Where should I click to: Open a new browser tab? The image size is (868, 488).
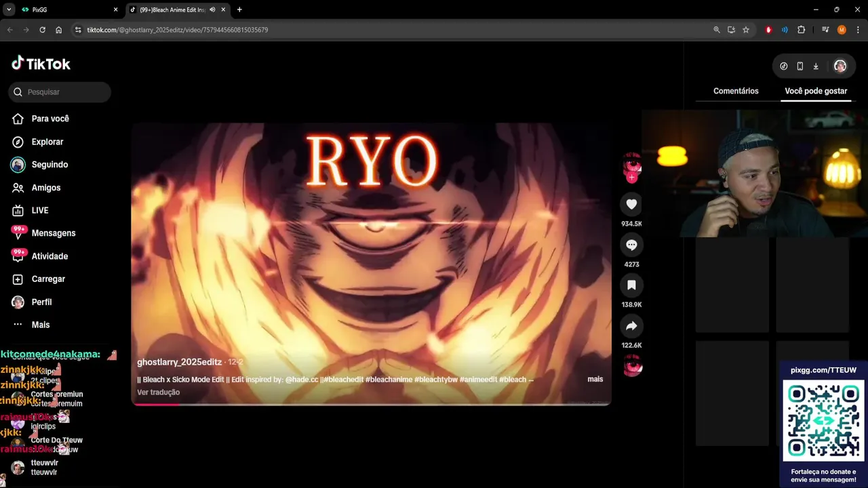[239, 9]
